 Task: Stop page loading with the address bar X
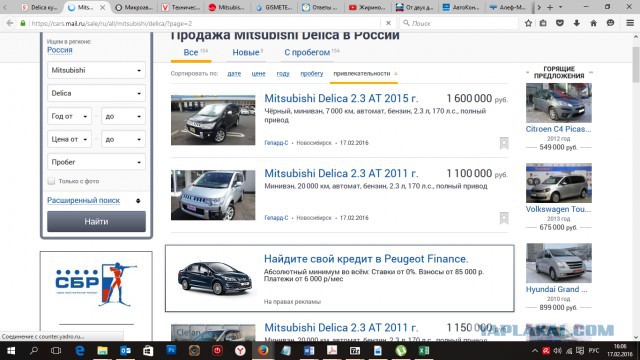(x=388, y=23)
